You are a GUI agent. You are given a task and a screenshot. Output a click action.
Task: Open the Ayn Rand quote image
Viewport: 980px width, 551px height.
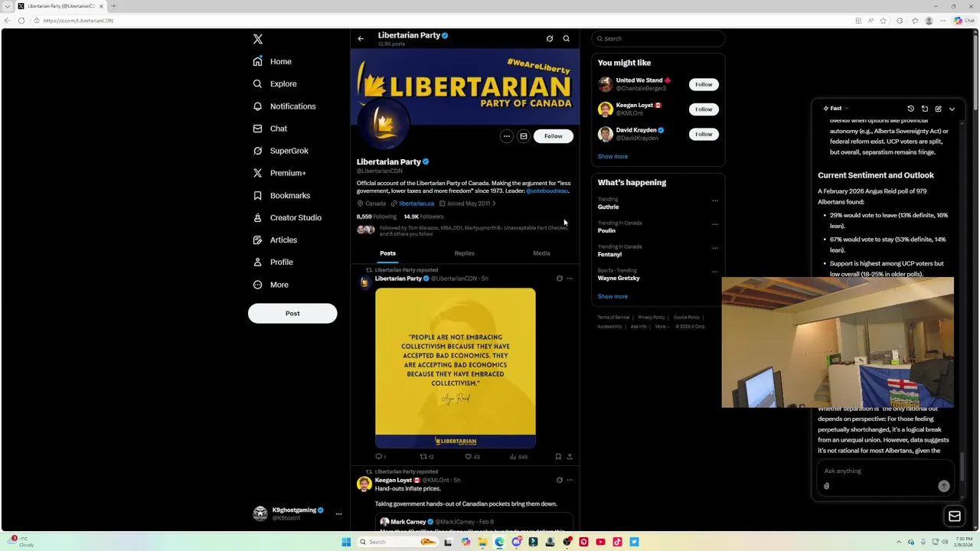pyautogui.click(x=456, y=368)
